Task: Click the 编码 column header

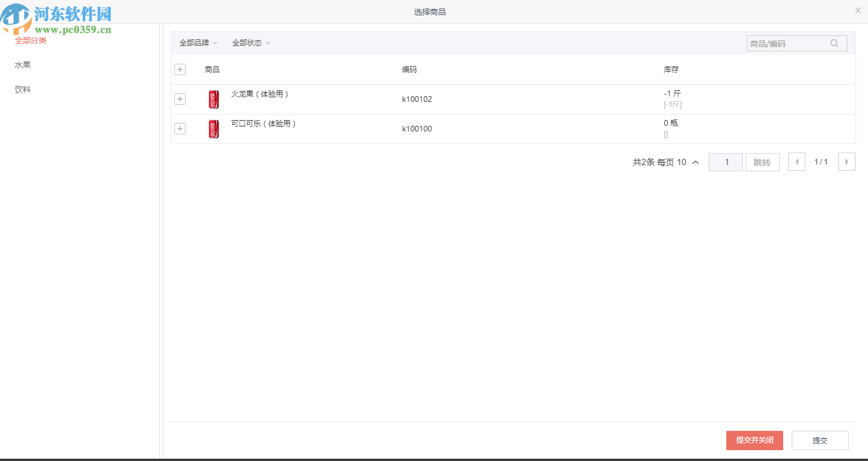Action: pos(409,69)
